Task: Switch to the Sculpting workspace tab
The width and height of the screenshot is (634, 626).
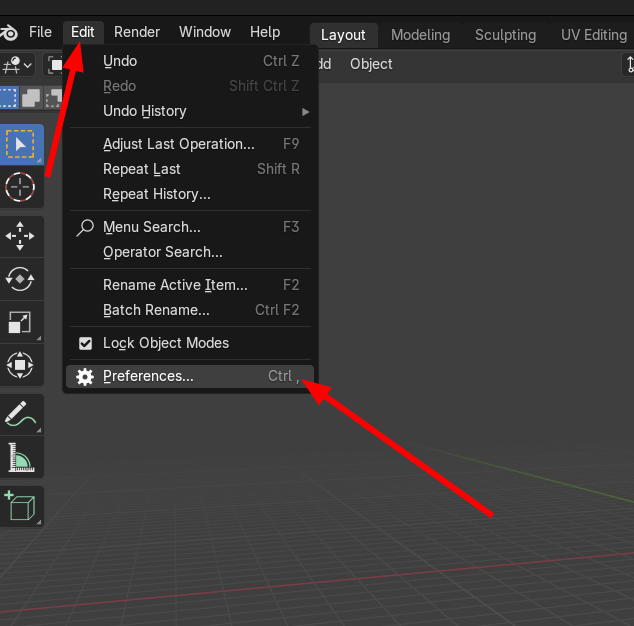Action: [505, 35]
